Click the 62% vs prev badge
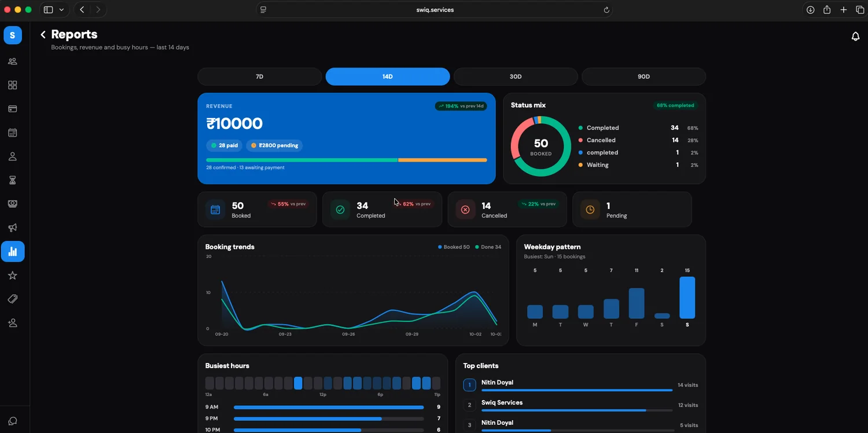Viewport: 868px width, 433px height. [x=414, y=204]
